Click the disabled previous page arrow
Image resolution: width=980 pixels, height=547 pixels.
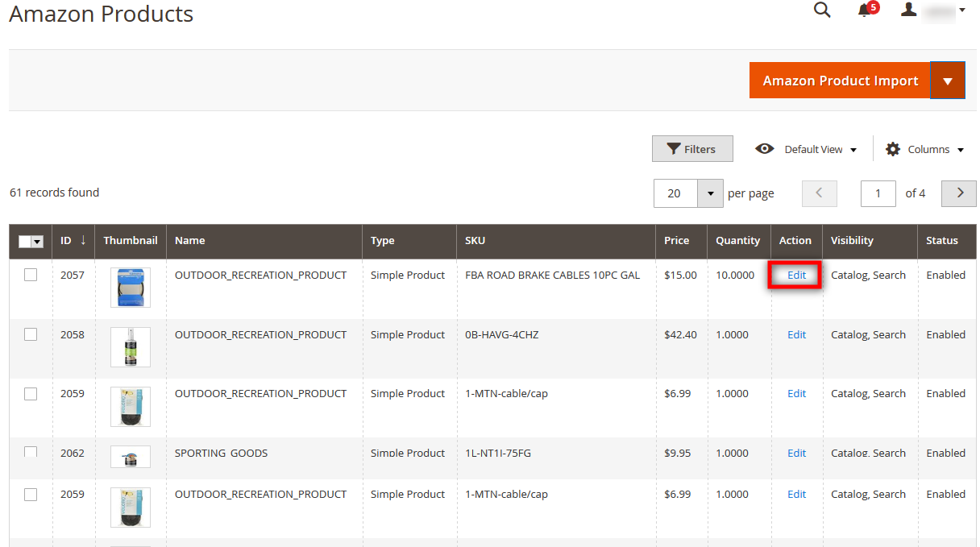[x=819, y=193]
